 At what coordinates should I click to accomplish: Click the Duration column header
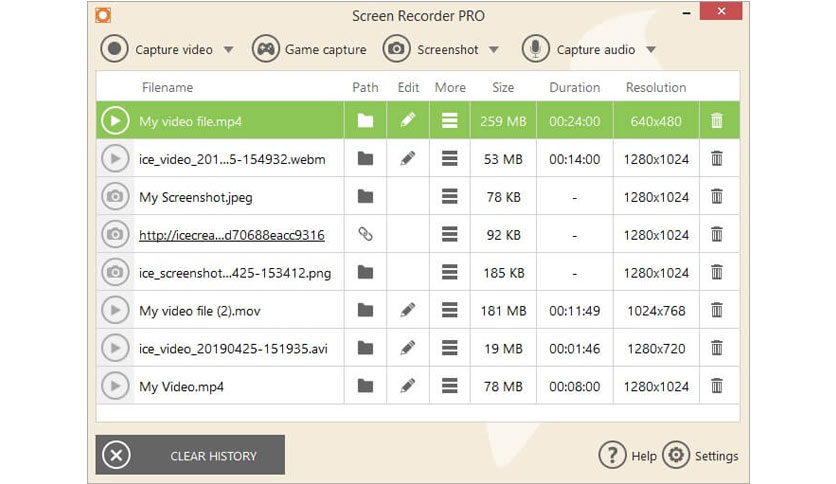click(575, 87)
